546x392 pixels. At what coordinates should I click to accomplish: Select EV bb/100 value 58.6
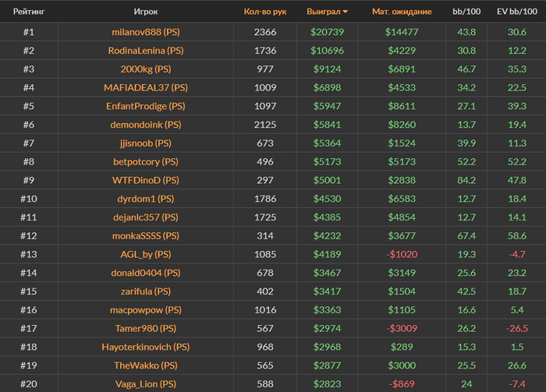(516, 235)
